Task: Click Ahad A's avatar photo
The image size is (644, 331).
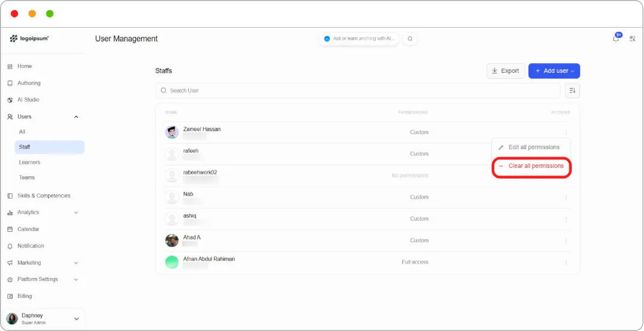Action: [x=172, y=241]
